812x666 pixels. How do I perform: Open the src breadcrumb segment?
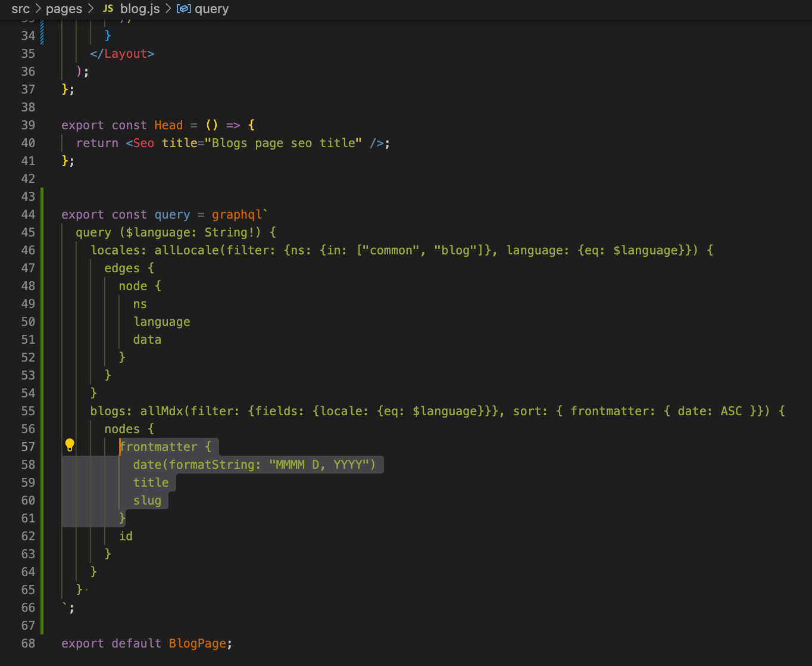pos(20,9)
